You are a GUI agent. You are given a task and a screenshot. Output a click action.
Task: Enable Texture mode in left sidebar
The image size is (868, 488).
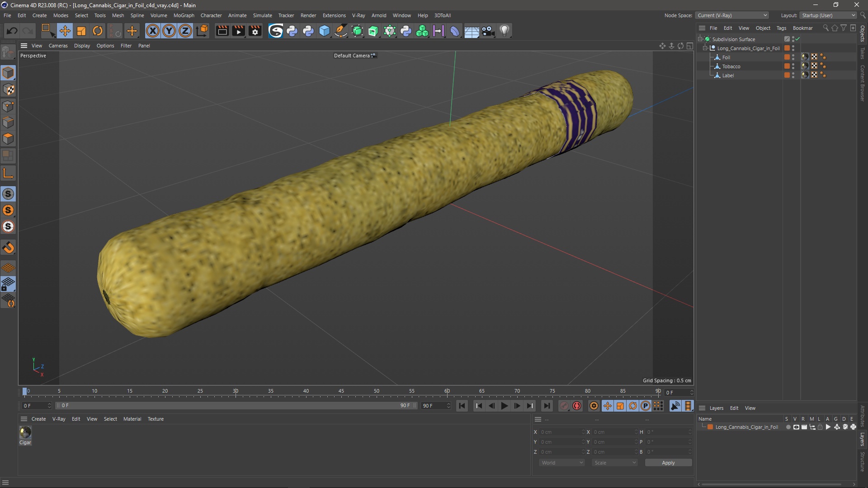[x=8, y=89]
